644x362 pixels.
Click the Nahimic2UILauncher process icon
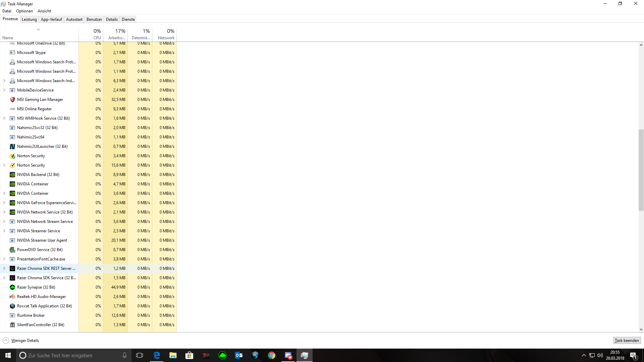pyautogui.click(x=12, y=146)
